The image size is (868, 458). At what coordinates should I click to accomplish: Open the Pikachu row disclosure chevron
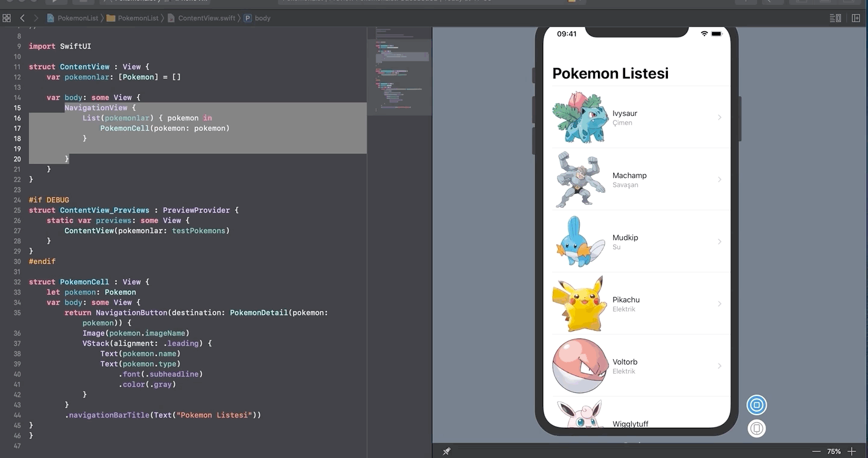pos(719,304)
